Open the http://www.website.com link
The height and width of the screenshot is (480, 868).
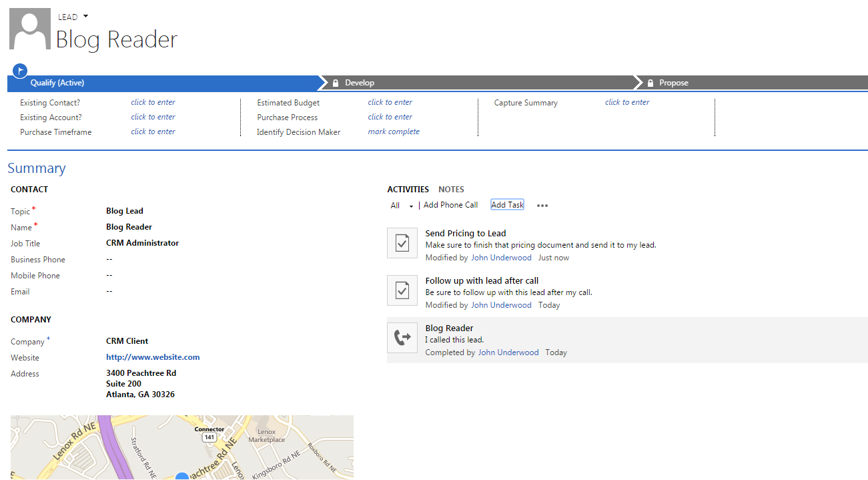click(x=153, y=357)
